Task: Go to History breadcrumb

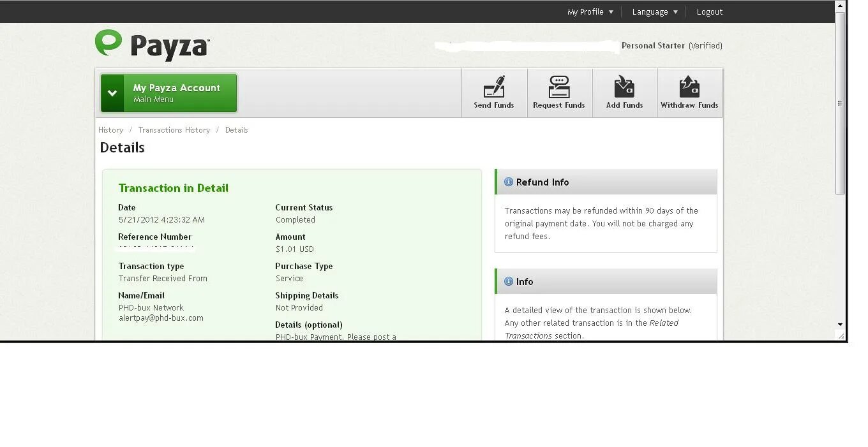Action: (110, 129)
